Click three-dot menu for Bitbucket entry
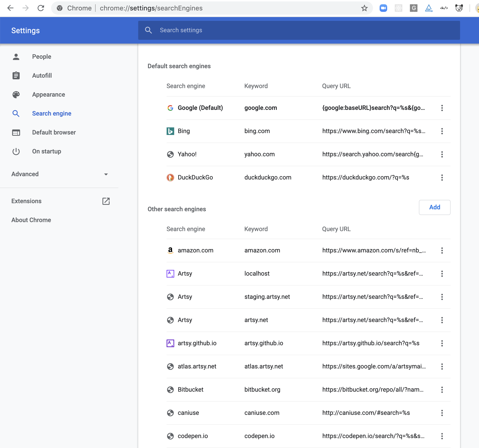479x448 pixels. tap(442, 390)
